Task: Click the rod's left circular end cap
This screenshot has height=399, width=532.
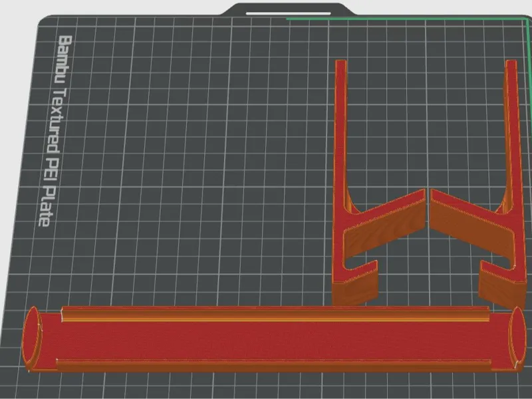Action: click(x=31, y=338)
